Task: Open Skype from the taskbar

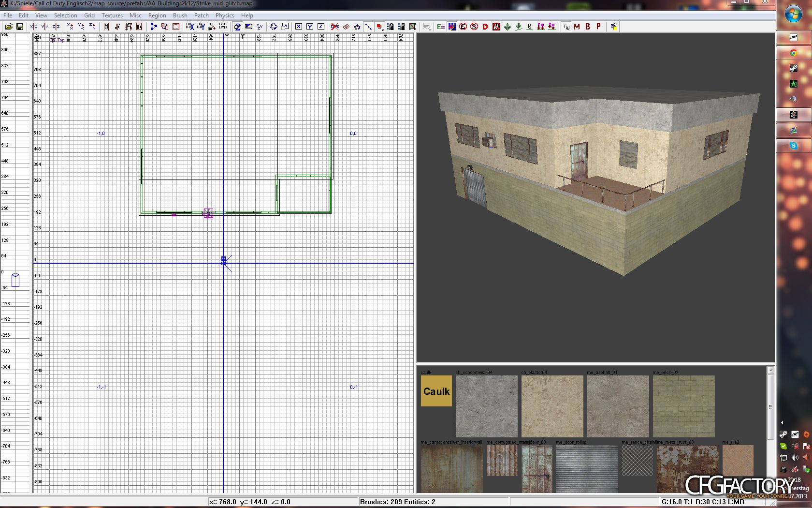Action: (793, 146)
